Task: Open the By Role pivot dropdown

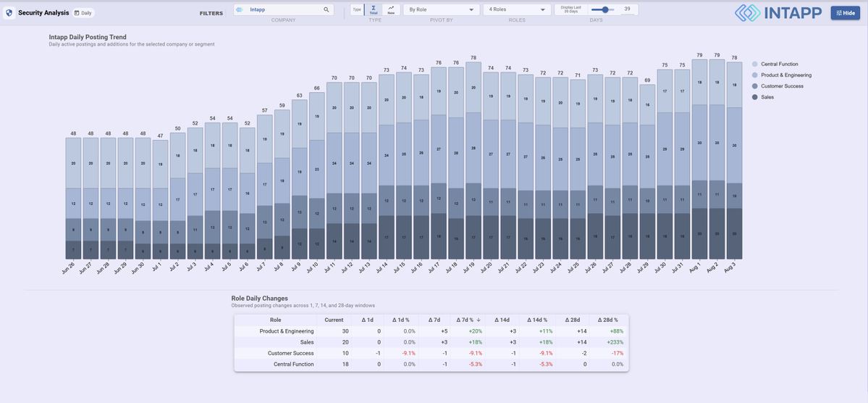Action: 441,9
